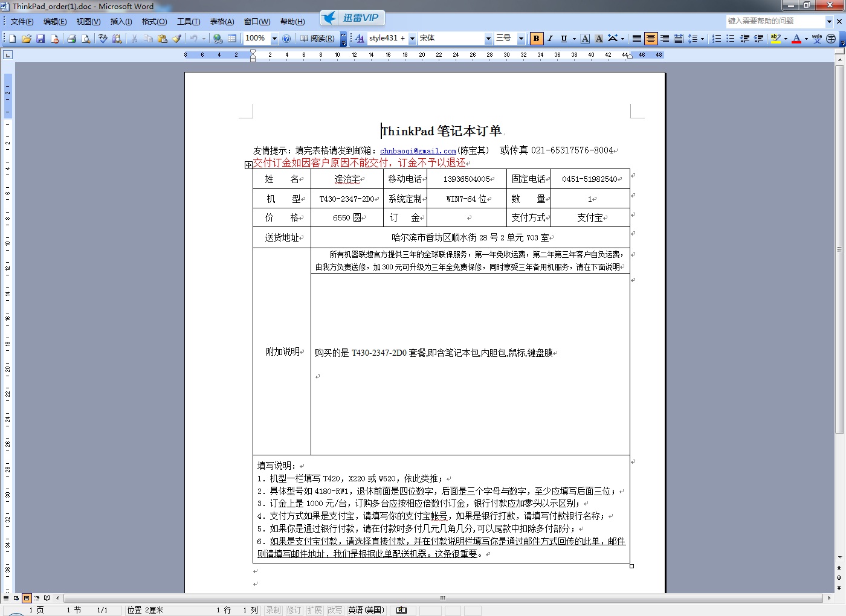This screenshot has width=846, height=616.
Task: Undo the last action
Action: tap(193, 39)
